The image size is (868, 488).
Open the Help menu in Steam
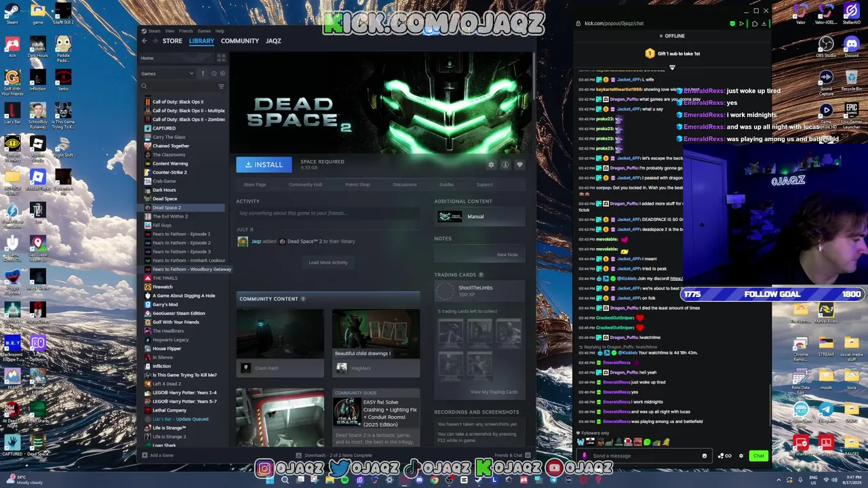[220, 30]
